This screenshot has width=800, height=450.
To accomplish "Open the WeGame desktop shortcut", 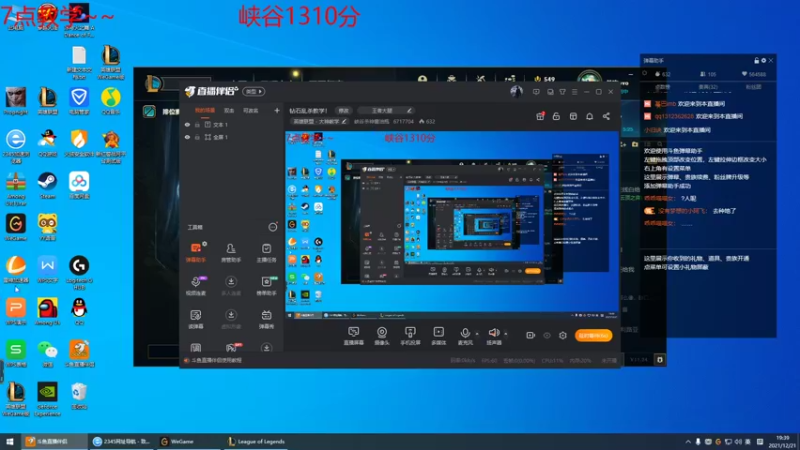I will 16,228.
